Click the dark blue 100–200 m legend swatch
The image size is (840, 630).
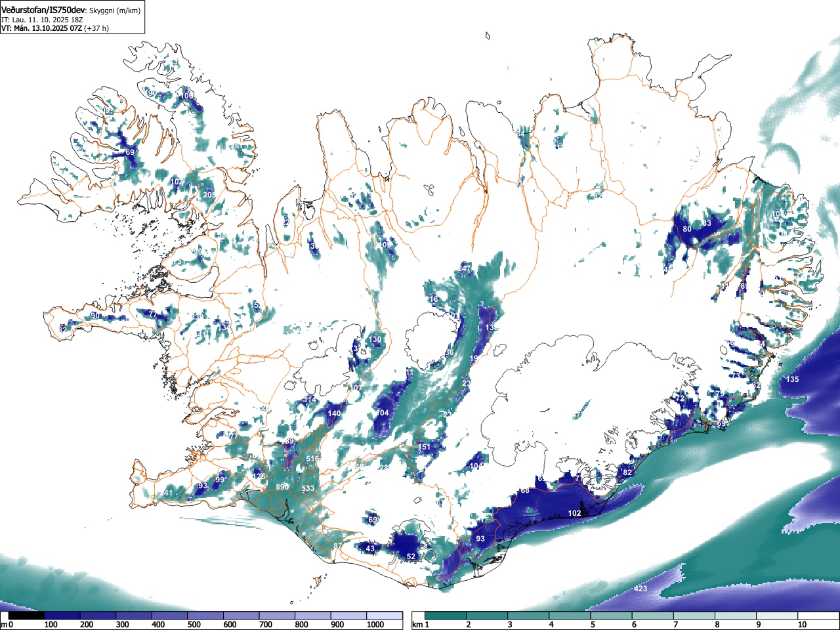pos(63,616)
